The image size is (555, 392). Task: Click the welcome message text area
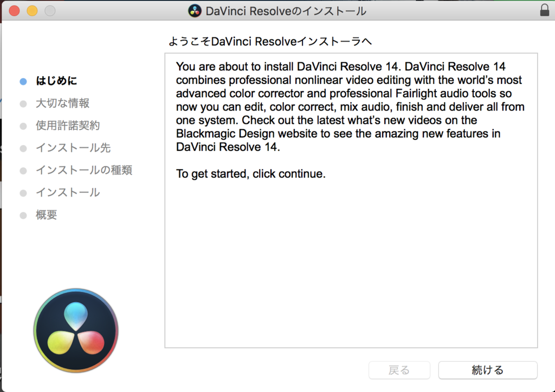click(x=351, y=200)
